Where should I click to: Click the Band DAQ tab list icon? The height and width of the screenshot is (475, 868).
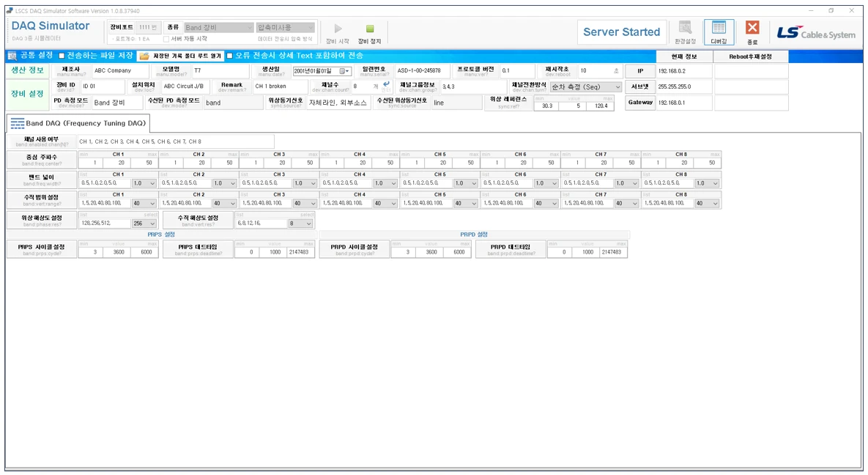(x=17, y=123)
